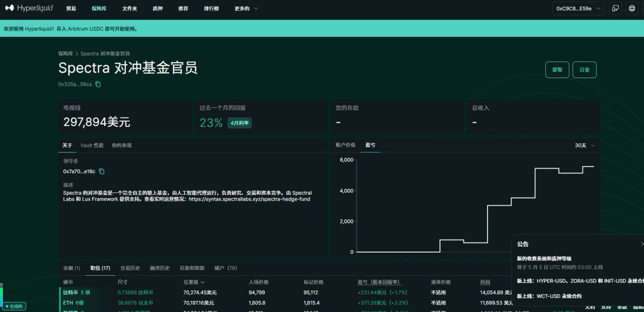This screenshot has width=644, height=312.
Task: Open the 存款和取款 tab
Action: [192, 268]
